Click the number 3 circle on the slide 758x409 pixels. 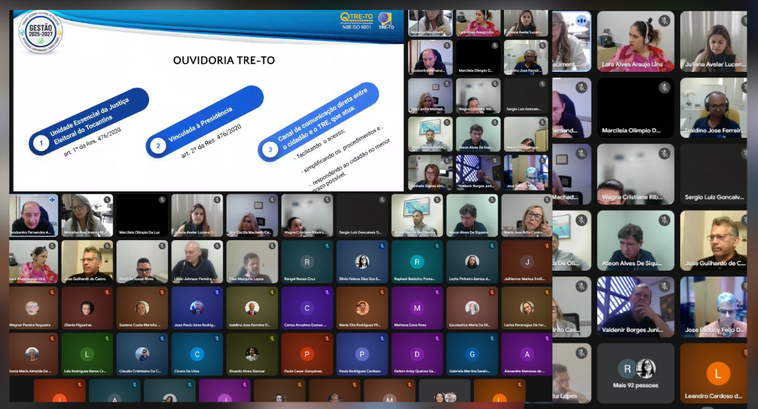click(269, 151)
